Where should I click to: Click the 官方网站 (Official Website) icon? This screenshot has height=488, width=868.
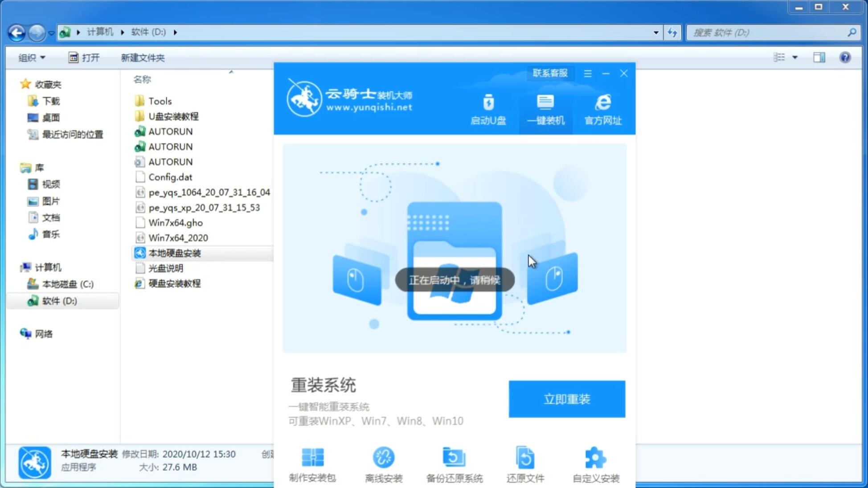tap(601, 109)
